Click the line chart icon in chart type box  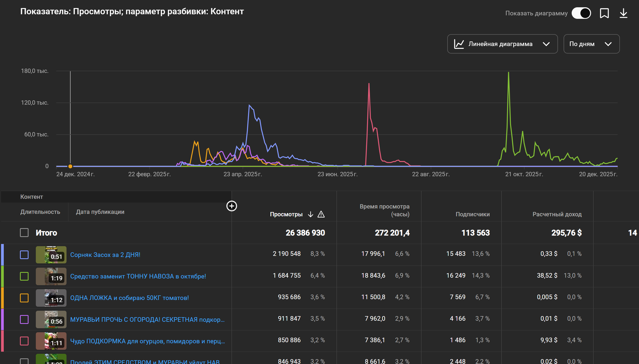tap(459, 44)
